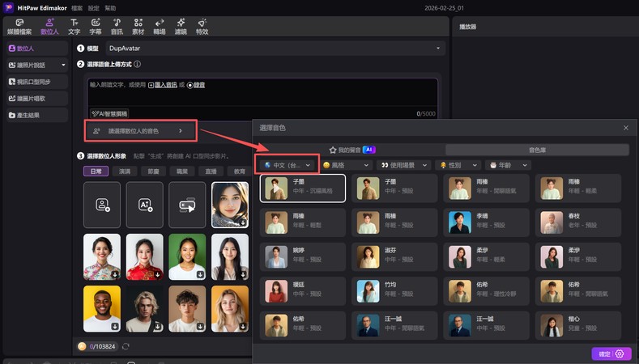639x364 pixels.
Task: Open the 媒體檔案 media panel
Action: [19, 26]
